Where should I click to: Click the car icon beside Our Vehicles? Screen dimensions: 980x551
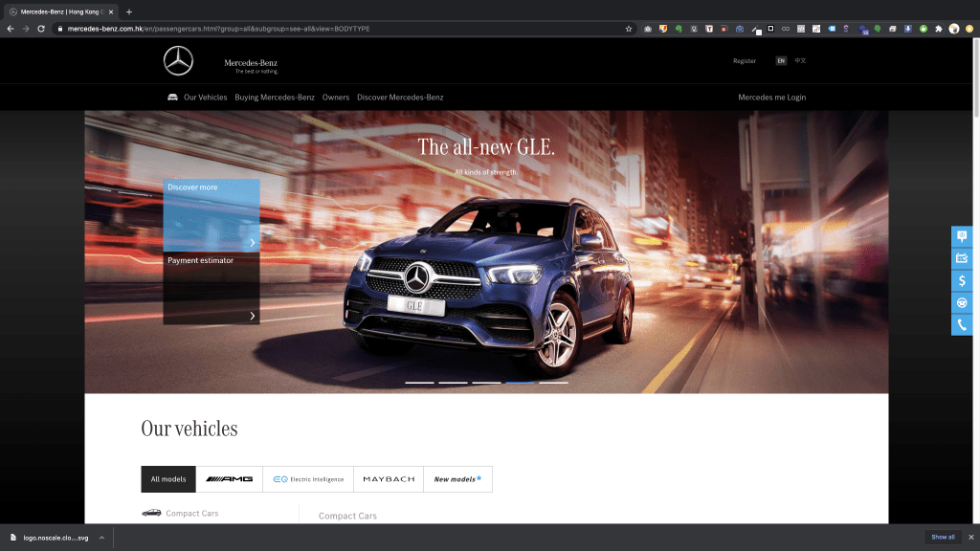(172, 97)
